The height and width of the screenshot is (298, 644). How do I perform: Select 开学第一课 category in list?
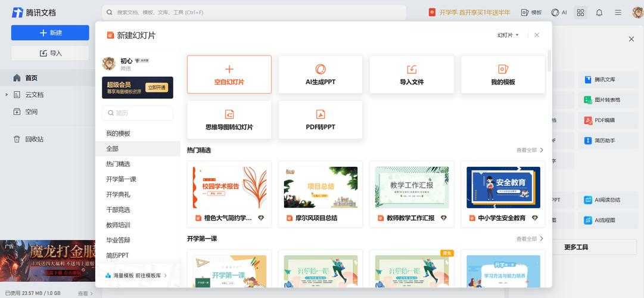point(121,179)
